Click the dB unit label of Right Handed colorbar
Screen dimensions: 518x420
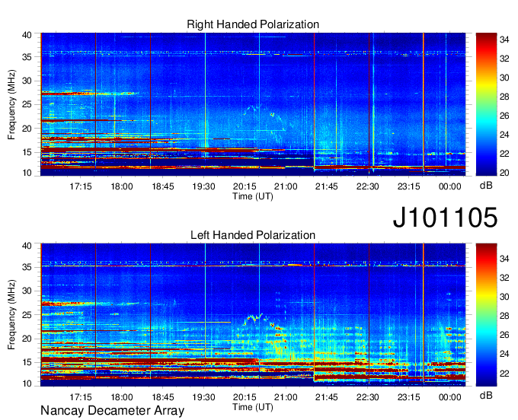tap(486, 186)
